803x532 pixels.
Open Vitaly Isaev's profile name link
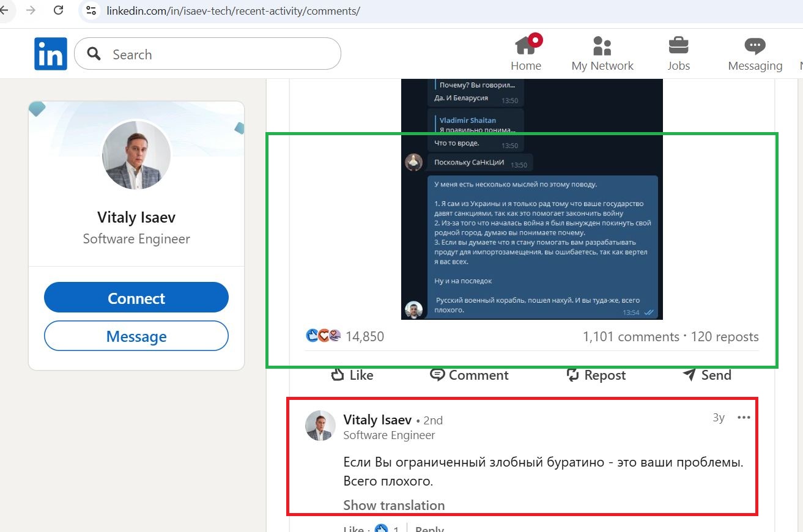click(x=377, y=419)
